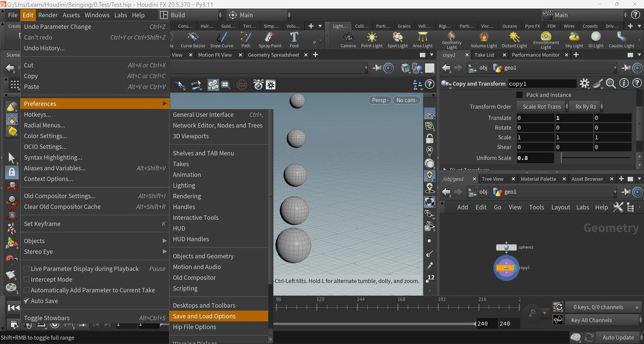Click the copy1 node name field
The image size is (644, 344).
tap(541, 84)
